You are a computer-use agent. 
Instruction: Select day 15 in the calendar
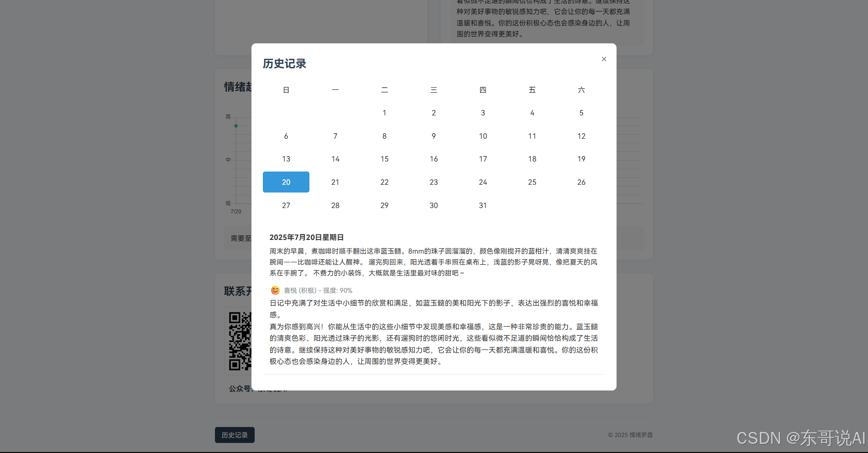[x=384, y=159]
